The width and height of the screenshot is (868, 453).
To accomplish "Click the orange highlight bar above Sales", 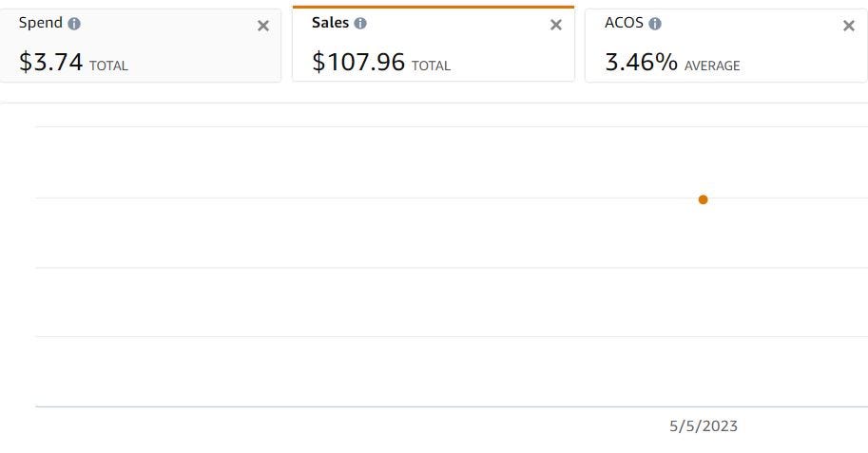I will pos(434,7).
